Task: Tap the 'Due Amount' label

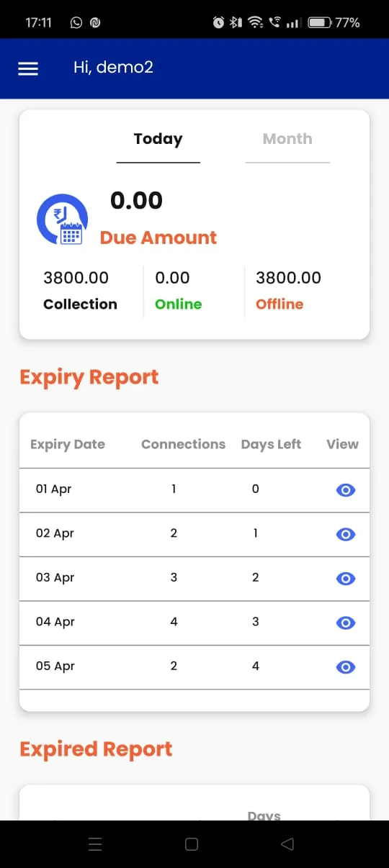Action: 158,238
